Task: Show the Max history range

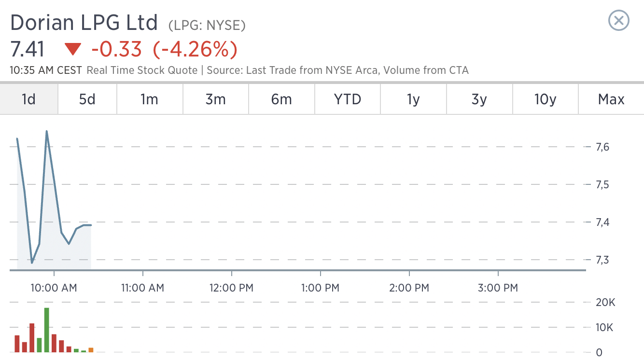Action: click(x=611, y=99)
